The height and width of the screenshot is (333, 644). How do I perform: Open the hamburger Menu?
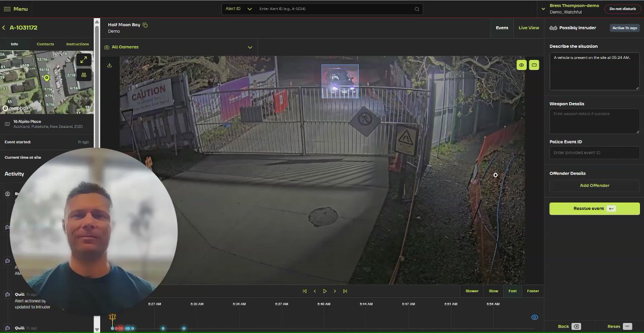pyautogui.click(x=16, y=9)
